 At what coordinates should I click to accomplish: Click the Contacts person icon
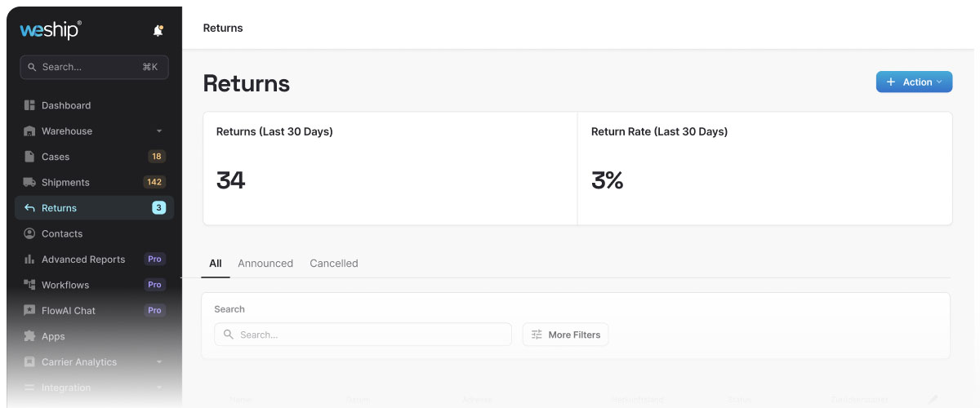coord(30,233)
